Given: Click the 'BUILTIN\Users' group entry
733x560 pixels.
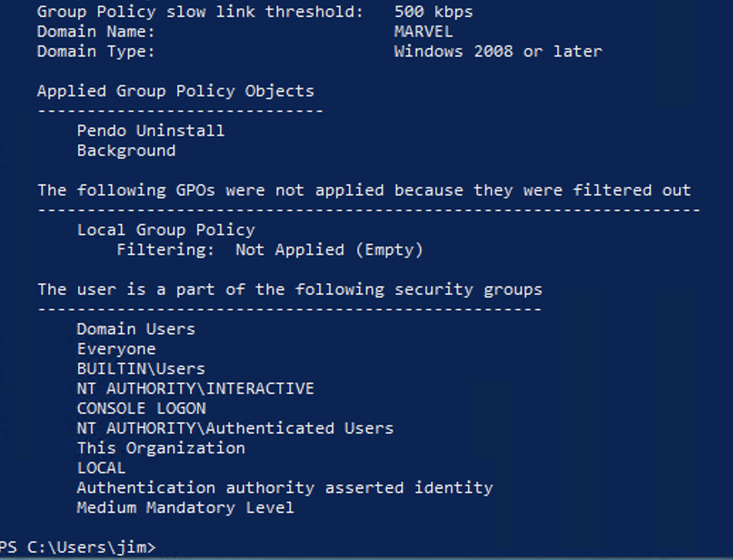Looking at the screenshot, I should (x=141, y=369).
